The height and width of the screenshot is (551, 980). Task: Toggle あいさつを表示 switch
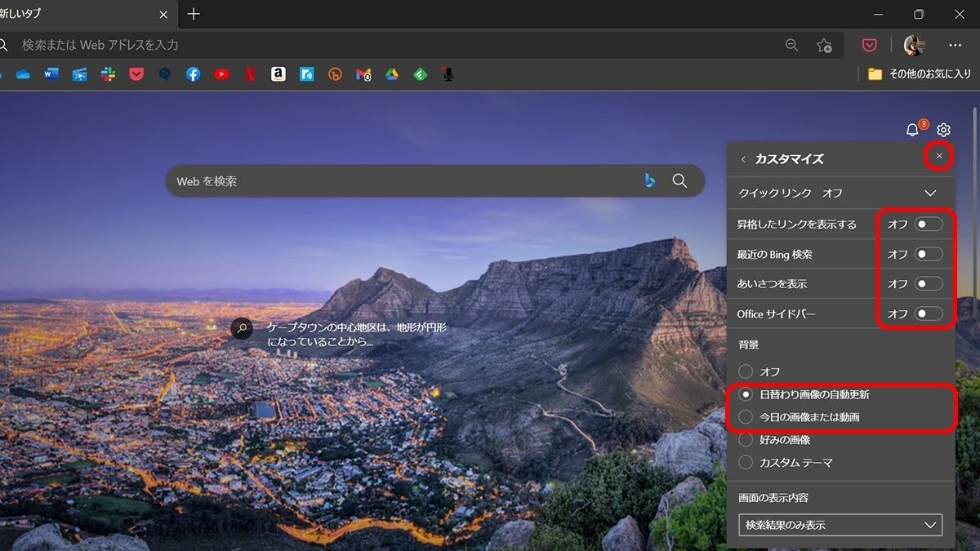[929, 284]
